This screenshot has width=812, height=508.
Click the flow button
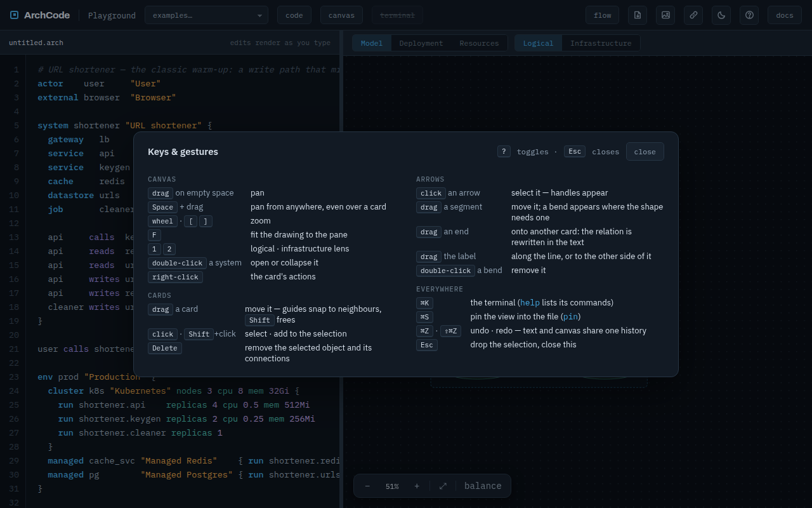coord(603,15)
